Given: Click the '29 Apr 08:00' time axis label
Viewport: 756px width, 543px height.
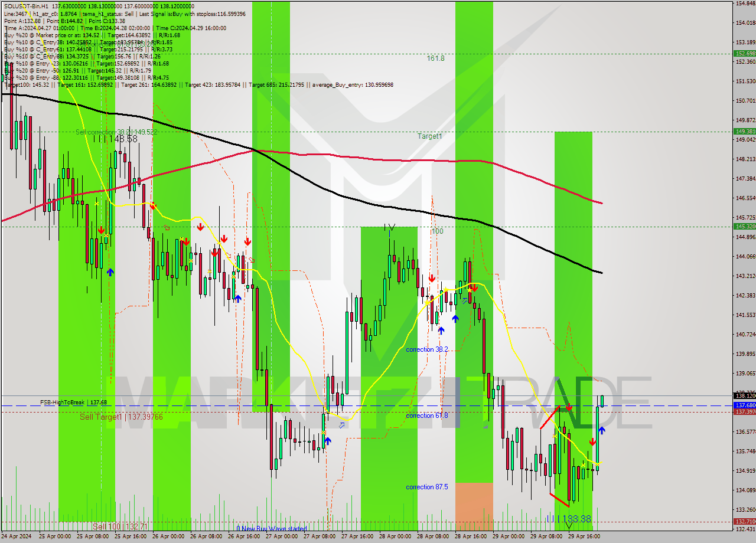Looking at the screenshot, I should point(546,537).
